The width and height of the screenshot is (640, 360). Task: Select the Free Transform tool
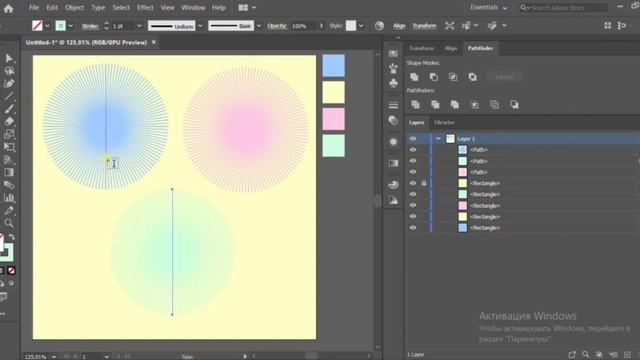[x=9, y=147]
